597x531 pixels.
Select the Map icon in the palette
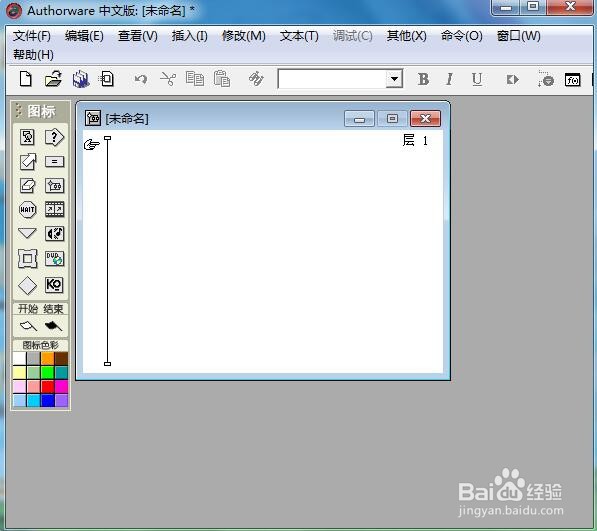click(54, 186)
